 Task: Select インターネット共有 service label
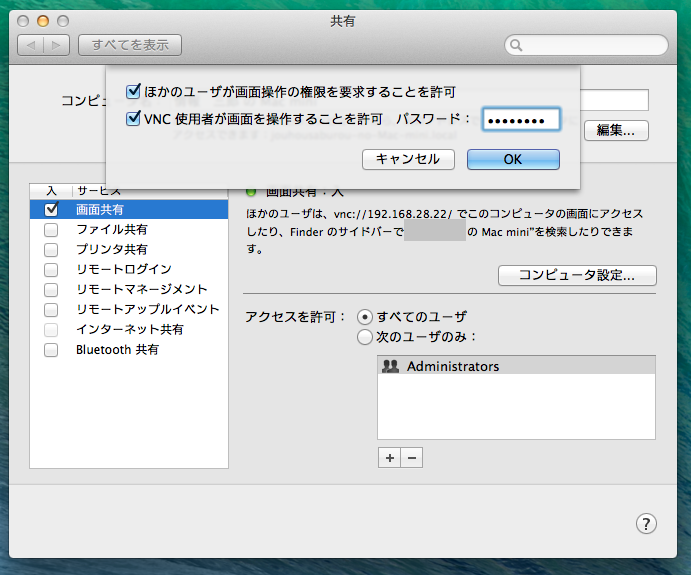click(x=130, y=330)
